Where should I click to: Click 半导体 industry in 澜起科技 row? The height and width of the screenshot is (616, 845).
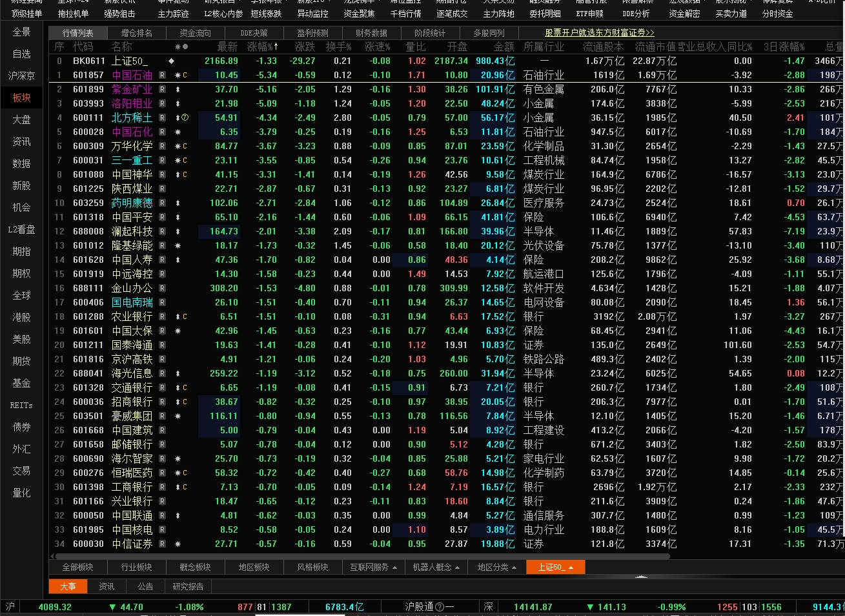[x=538, y=231]
